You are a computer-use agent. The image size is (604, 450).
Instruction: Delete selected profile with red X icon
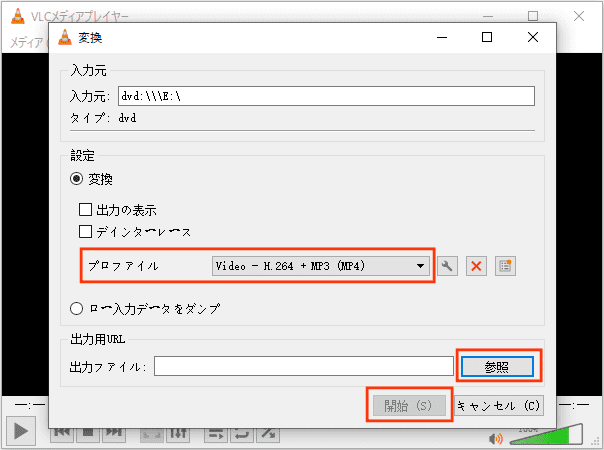pyautogui.click(x=476, y=266)
